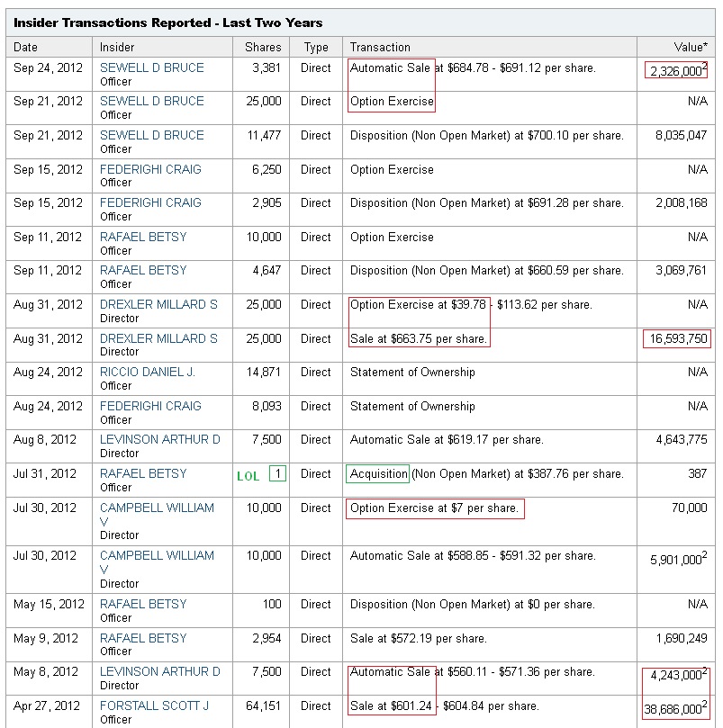Select the boxed share count 1 for Jul 31
Screen dimensions: 723x728
click(x=277, y=473)
